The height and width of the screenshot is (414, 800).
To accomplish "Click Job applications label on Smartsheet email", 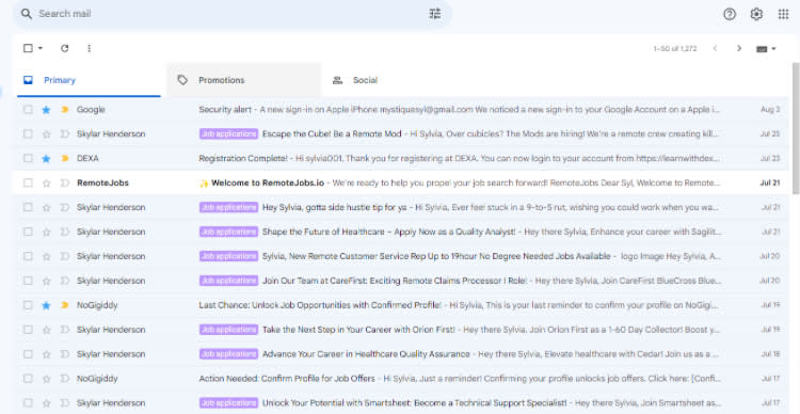I will pyautogui.click(x=229, y=403).
